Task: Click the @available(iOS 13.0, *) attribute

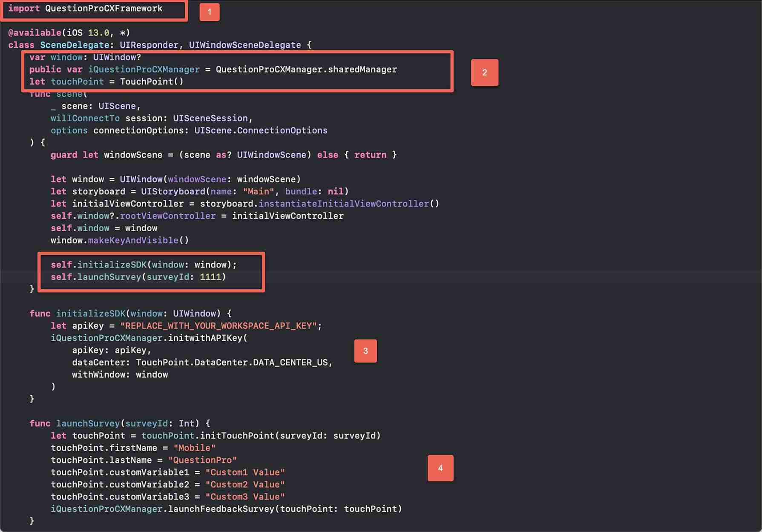Action: [x=69, y=33]
